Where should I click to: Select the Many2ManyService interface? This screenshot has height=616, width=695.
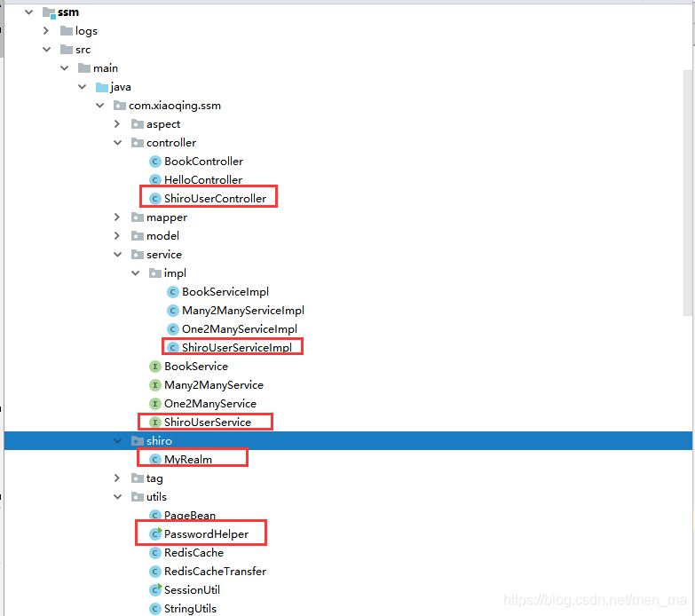[214, 384]
